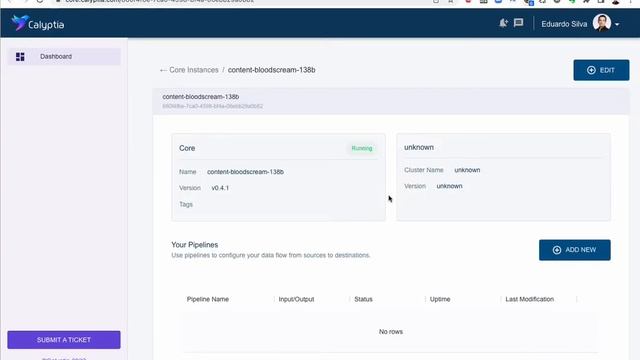Viewport: 640px width, 360px height.
Task: Click the Calyptia logo
Action: [x=38, y=24]
